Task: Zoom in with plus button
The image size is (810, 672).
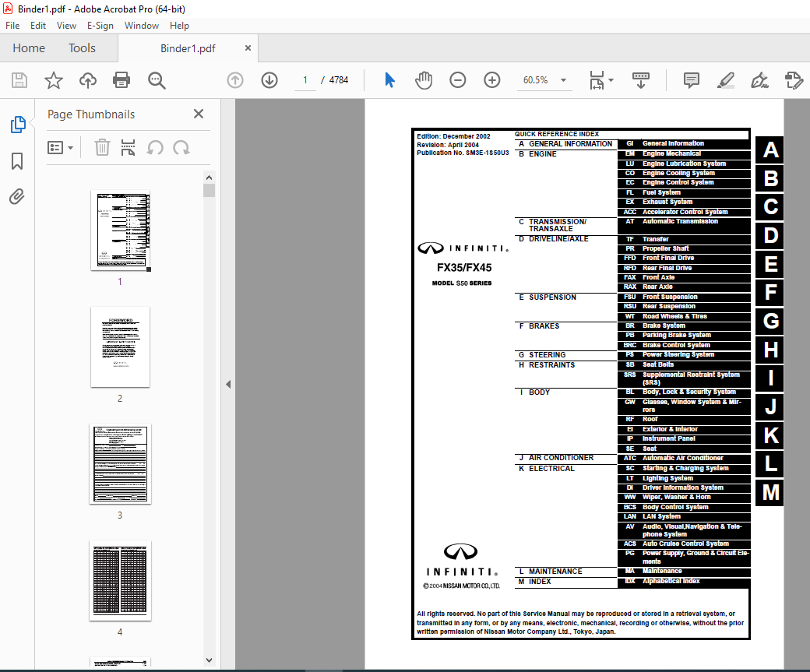Action: [x=491, y=80]
